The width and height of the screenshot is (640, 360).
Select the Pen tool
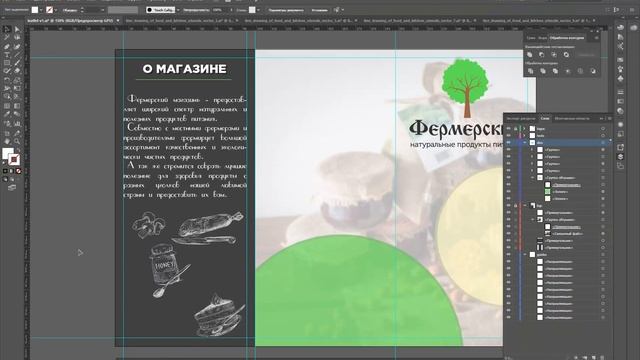(x=7, y=47)
